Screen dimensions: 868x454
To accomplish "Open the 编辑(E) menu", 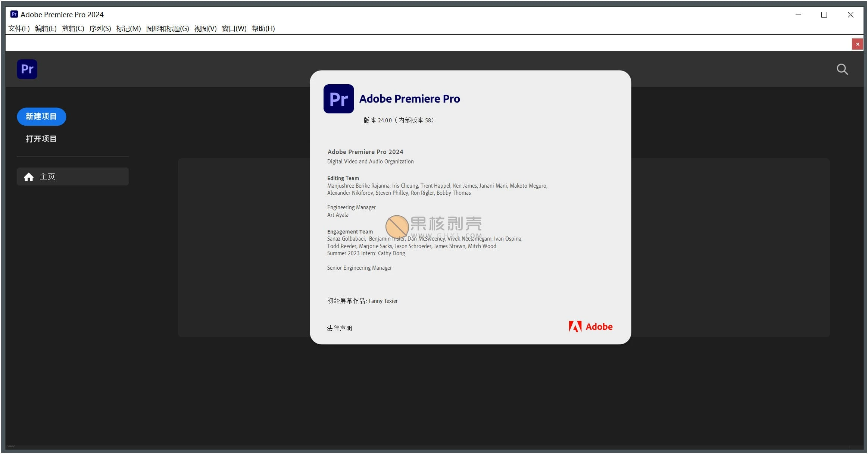I will click(45, 28).
